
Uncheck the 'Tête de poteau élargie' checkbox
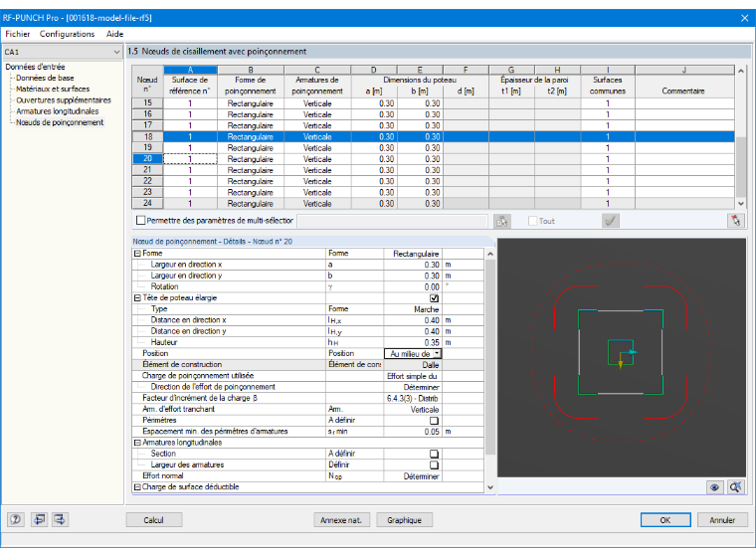tap(434, 298)
